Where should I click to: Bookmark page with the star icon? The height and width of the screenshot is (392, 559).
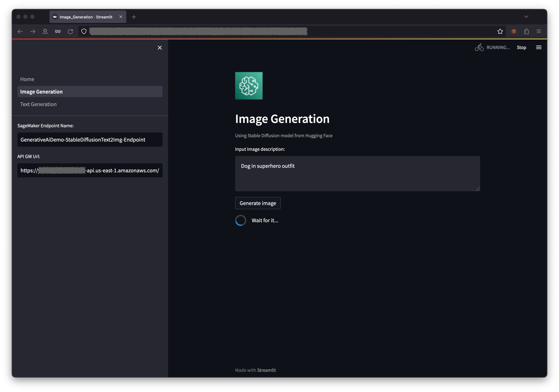pos(500,31)
